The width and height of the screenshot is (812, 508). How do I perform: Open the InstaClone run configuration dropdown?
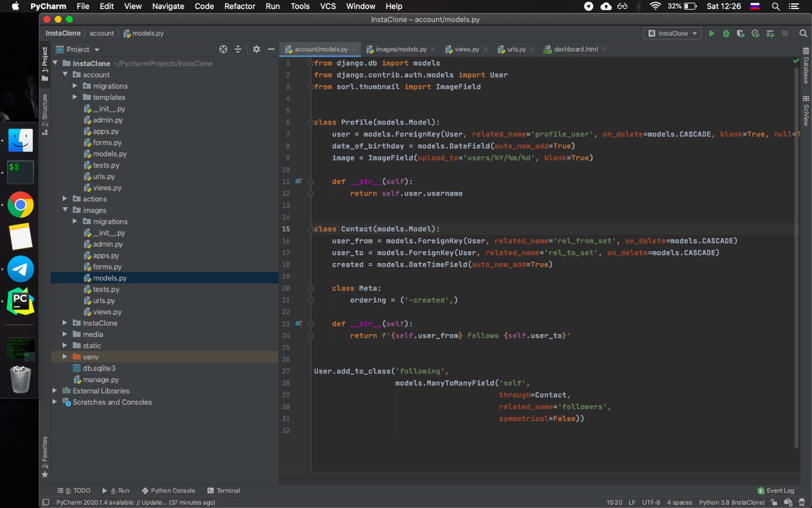pyautogui.click(x=672, y=33)
